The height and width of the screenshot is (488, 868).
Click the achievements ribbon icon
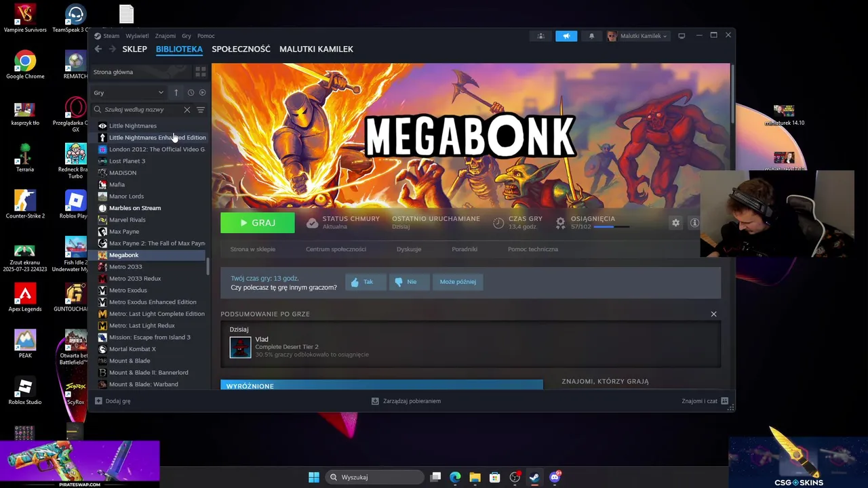[x=560, y=222]
